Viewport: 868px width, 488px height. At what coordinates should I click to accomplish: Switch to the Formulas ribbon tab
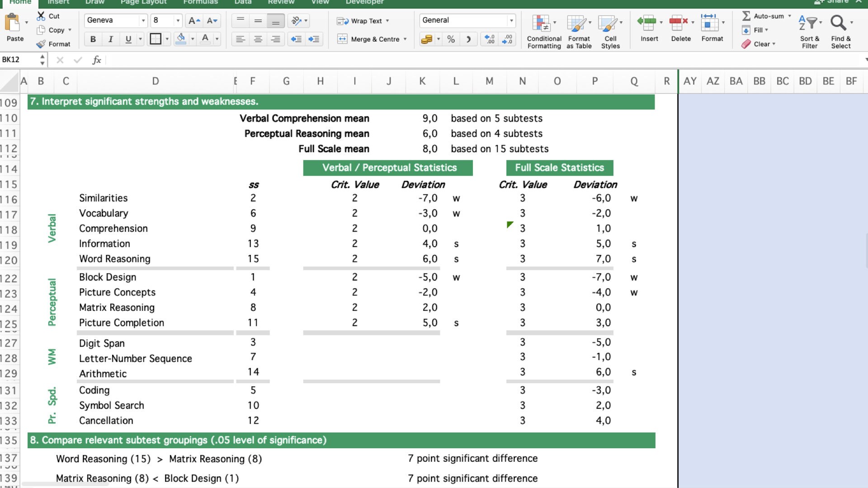(x=200, y=2)
